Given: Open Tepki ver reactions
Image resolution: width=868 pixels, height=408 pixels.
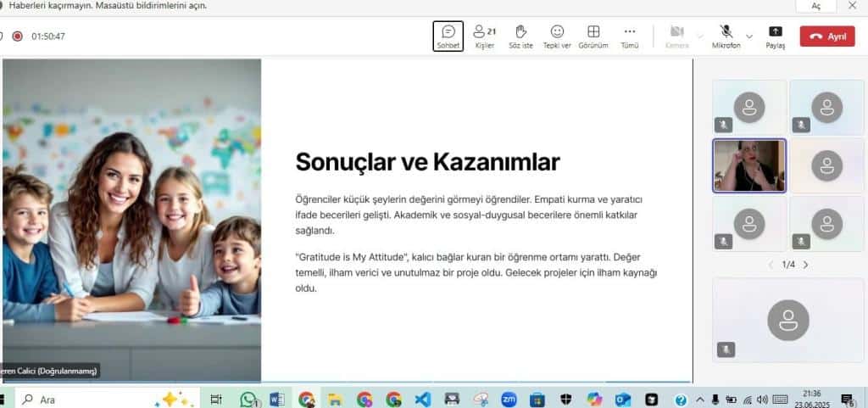Looking at the screenshot, I should coord(557,36).
